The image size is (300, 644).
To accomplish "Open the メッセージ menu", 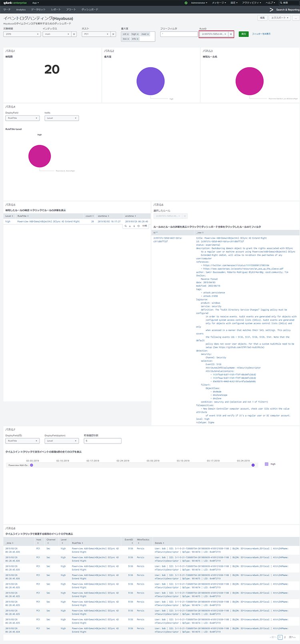I will coord(219,3).
